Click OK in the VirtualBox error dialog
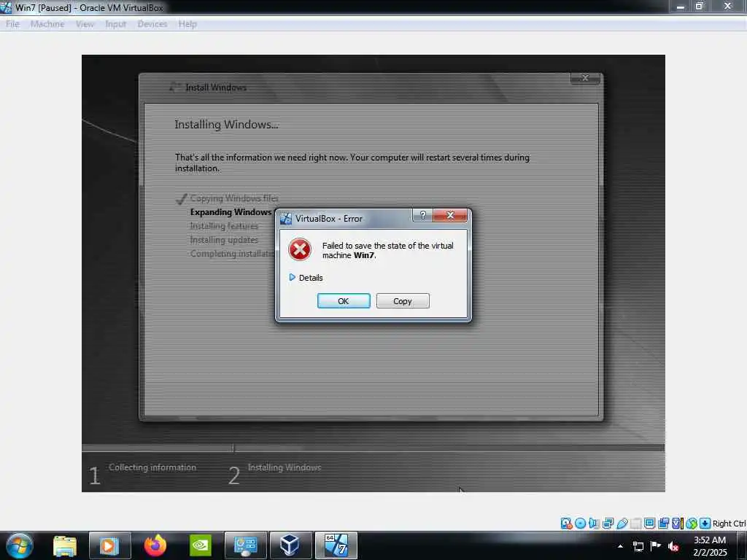 [x=344, y=301]
